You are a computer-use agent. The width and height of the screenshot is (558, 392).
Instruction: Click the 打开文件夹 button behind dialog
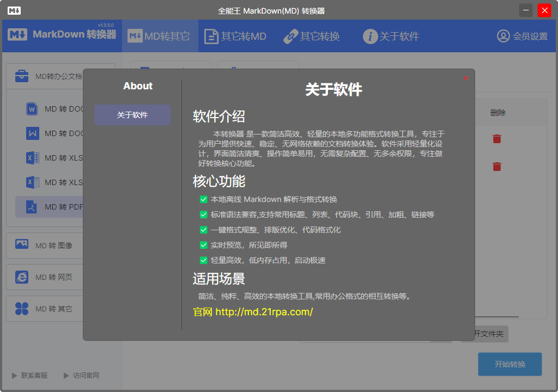pos(491,334)
